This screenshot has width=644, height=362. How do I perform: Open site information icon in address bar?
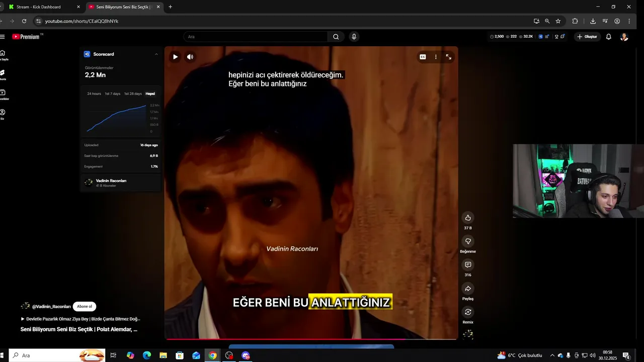pyautogui.click(x=38, y=21)
